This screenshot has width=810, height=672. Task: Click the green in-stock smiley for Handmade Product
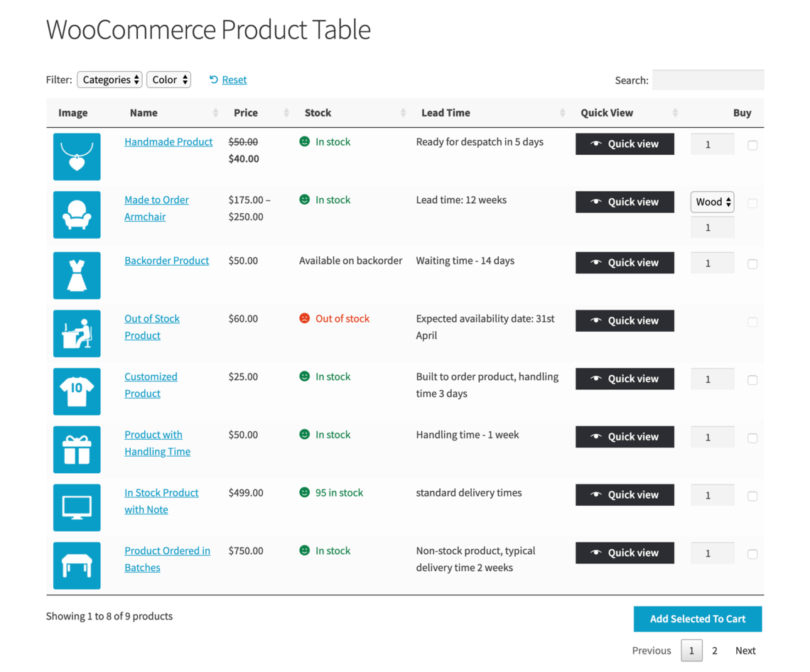(x=306, y=142)
